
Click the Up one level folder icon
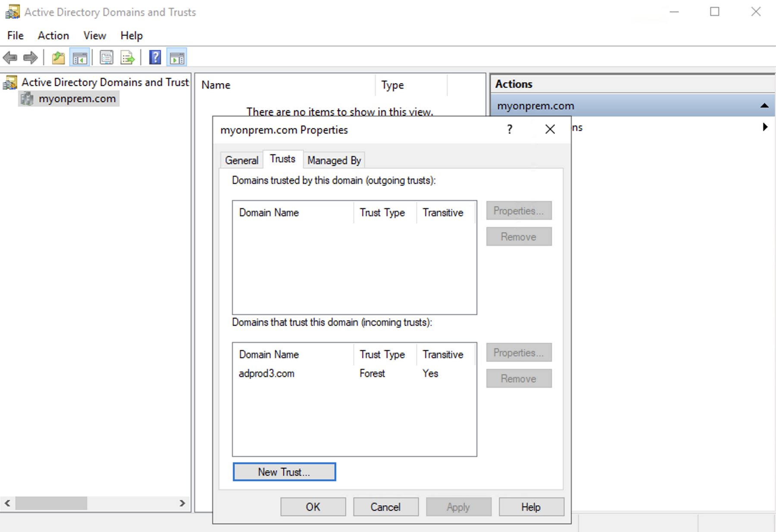pyautogui.click(x=59, y=57)
